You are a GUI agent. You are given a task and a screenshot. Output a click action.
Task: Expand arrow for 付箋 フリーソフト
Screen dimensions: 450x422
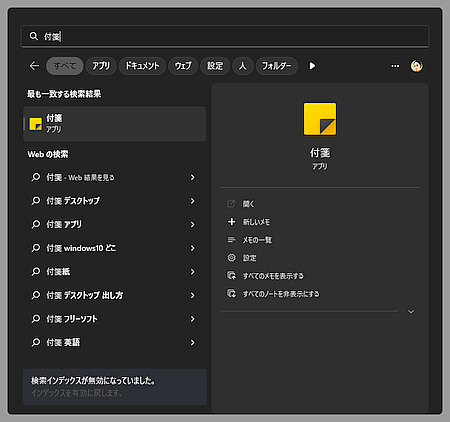tap(192, 319)
